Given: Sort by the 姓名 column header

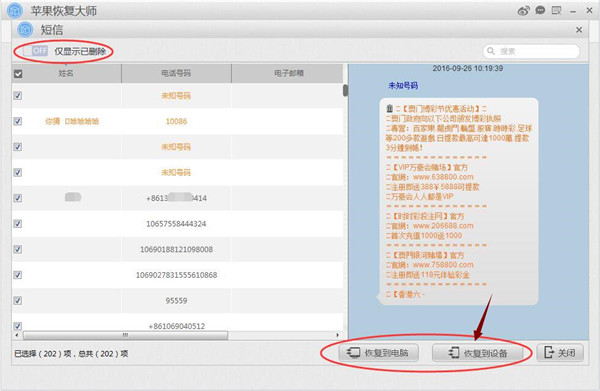Looking at the screenshot, I should pyautogui.click(x=66, y=73).
